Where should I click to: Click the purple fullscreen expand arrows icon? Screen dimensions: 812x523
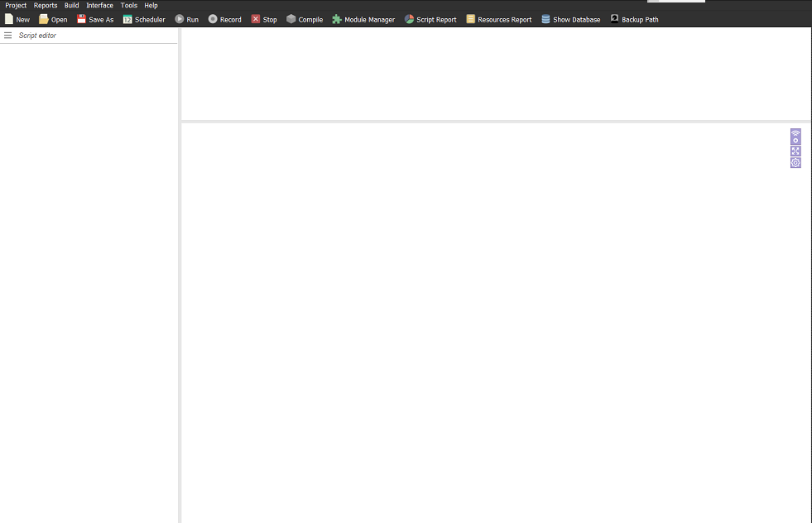795,151
